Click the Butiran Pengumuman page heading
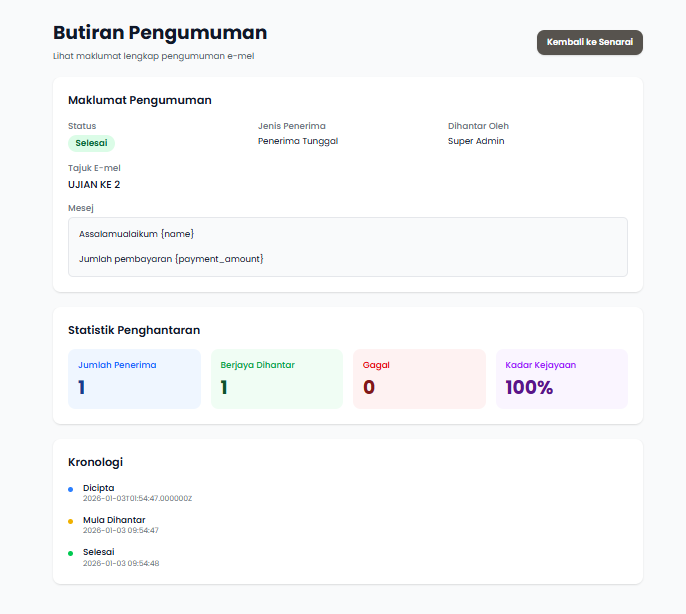 coord(160,33)
